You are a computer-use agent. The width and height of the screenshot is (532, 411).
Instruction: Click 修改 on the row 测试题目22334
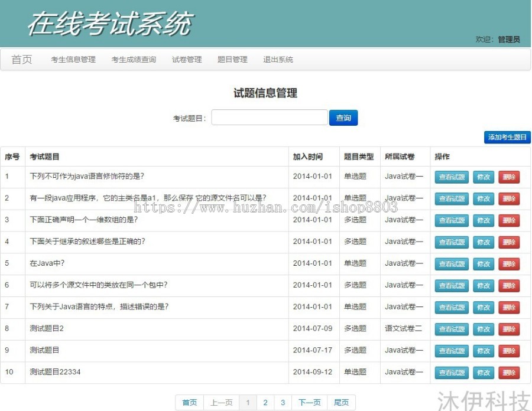point(484,373)
